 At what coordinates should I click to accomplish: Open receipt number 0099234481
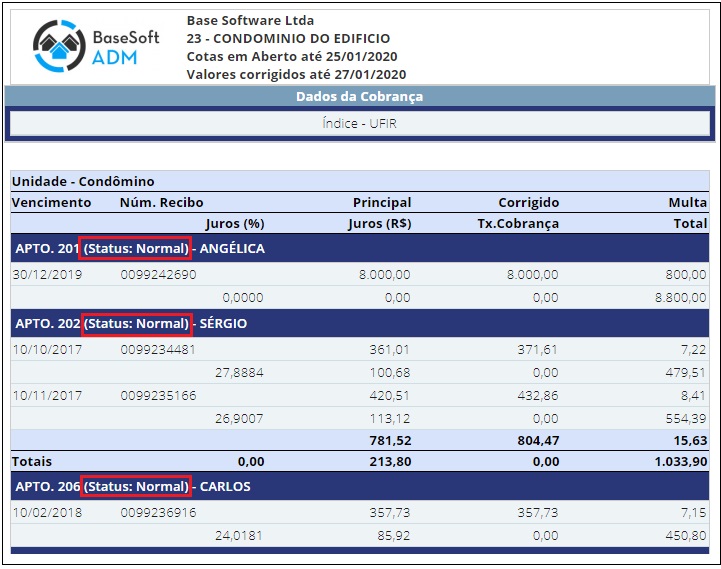click(158, 350)
